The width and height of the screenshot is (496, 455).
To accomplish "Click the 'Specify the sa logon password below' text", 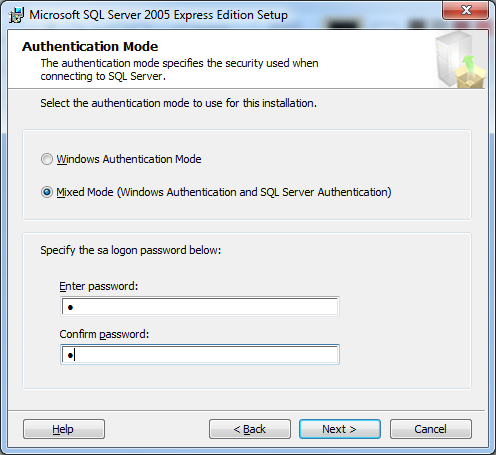I will (x=131, y=250).
